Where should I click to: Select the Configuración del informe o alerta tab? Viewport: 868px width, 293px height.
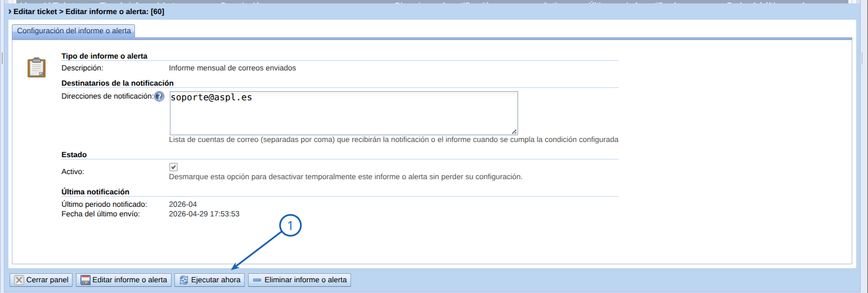(x=74, y=31)
